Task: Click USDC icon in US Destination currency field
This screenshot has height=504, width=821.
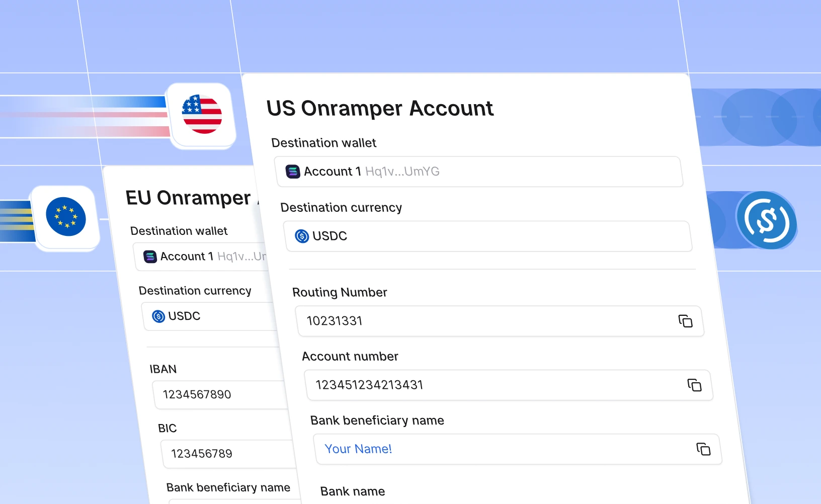Action: [x=302, y=236]
